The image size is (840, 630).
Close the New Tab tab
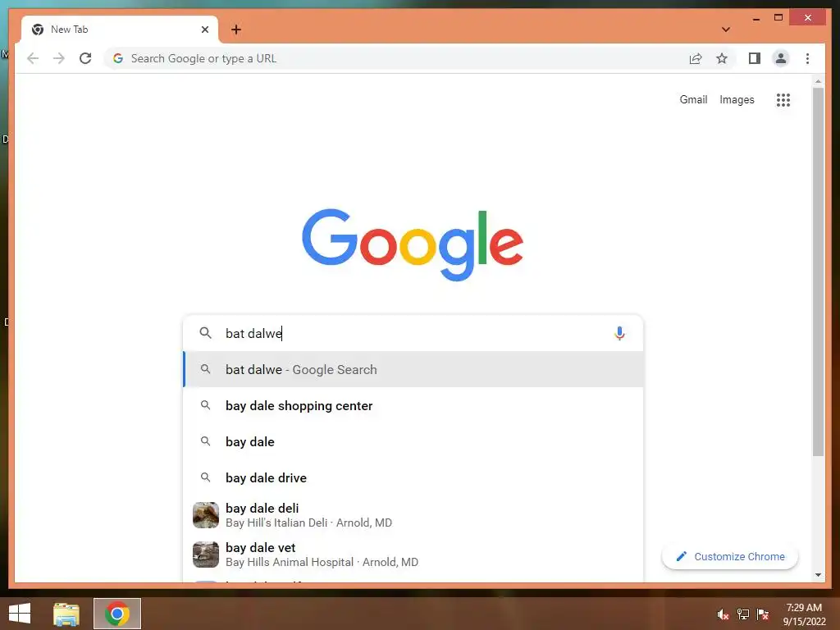pos(204,30)
